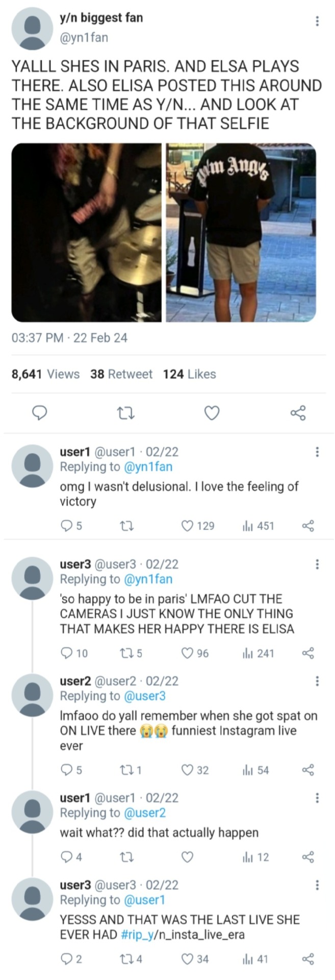
Task: View analytics on user1's 'wait what??' reply
Action: point(255,857)
